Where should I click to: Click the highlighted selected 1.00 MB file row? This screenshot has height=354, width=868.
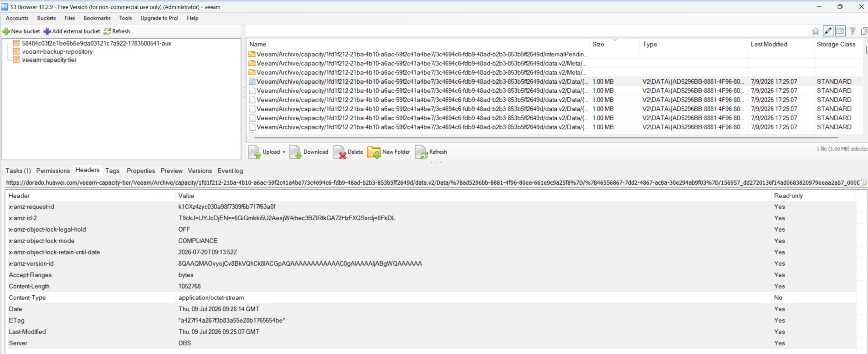555,81
